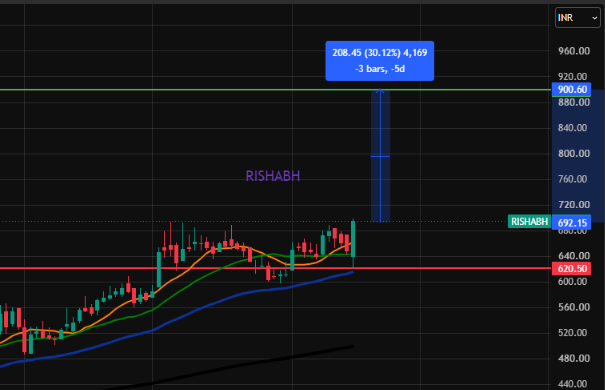Click the 800.00 price axis value
Screen dimensions: 605x390
[574, 154]
